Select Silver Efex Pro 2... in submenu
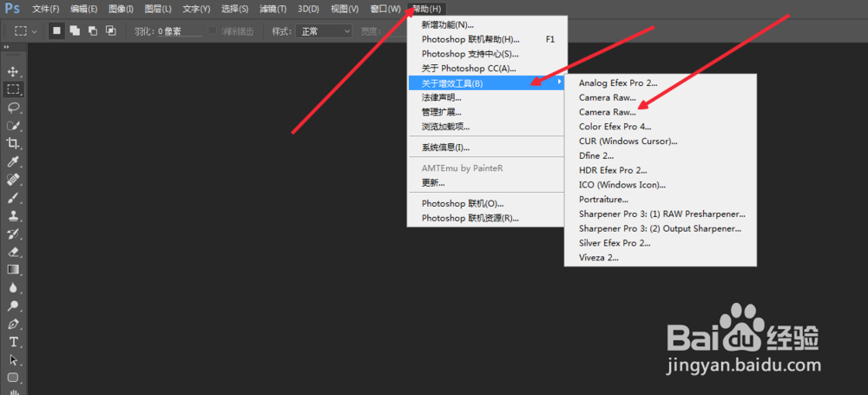Viewport: 868px width, 395px height. [x=661, y=243]
